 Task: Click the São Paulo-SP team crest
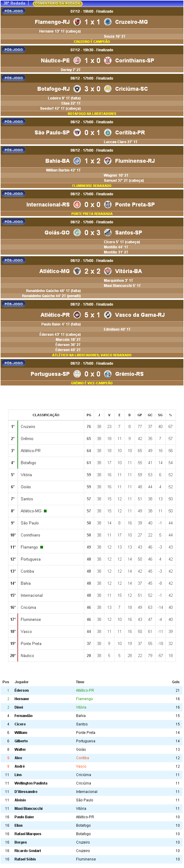click(x=77, y=133)
